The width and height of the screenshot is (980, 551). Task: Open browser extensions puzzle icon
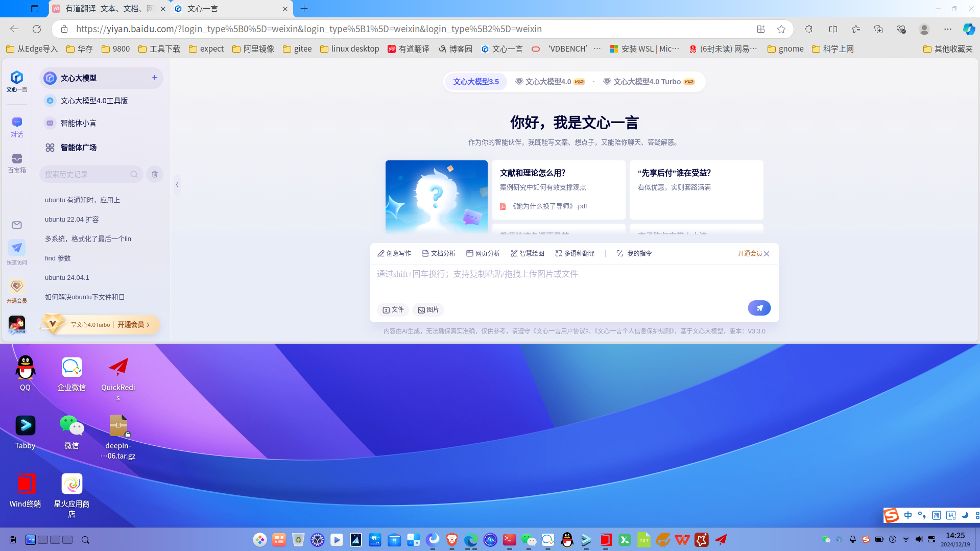click(x=808, y=29)
